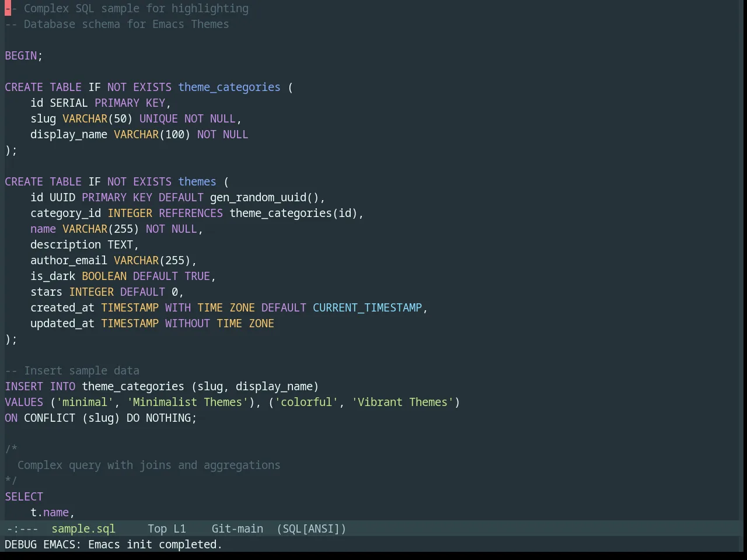The width and height of the screenshot is (747, 560).
Task: Click 'created_at' column name
Action: [x=62, y=307]
